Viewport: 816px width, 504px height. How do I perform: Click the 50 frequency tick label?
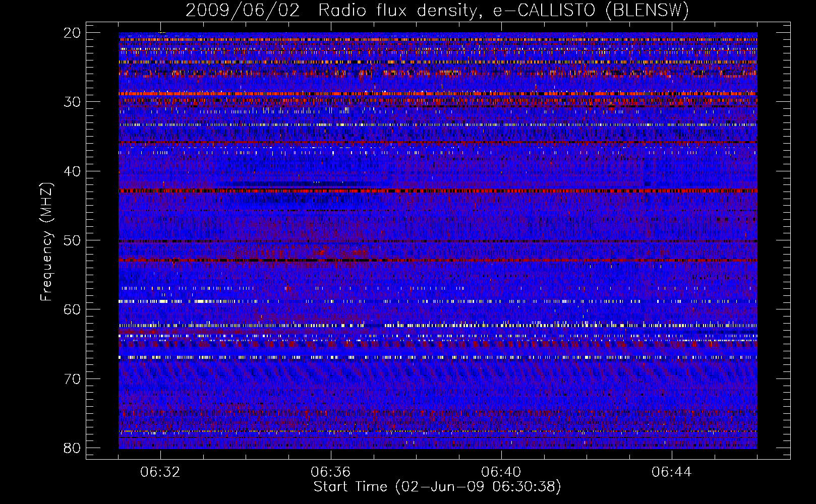click(x=73, y=240)
